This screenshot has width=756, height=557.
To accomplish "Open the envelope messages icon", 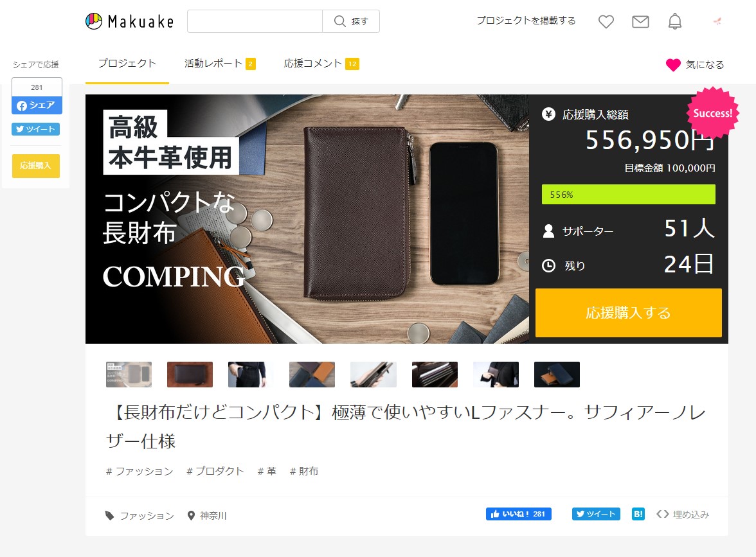I will coord(640,21).
